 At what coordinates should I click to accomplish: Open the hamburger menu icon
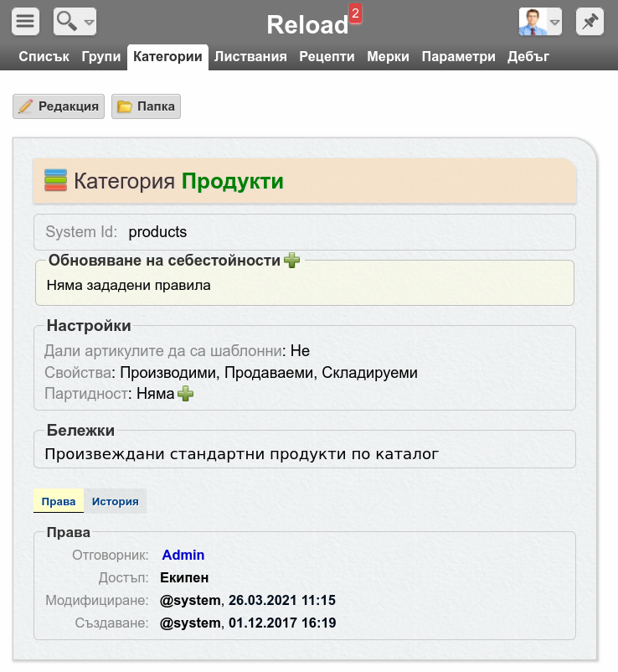(x=25, y=21)
